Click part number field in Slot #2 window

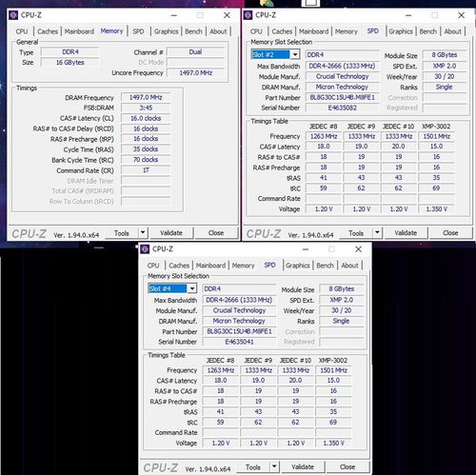point(343,97)
